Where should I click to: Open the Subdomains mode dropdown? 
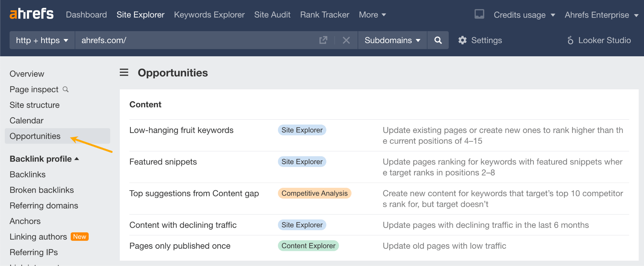coord(392,40)
